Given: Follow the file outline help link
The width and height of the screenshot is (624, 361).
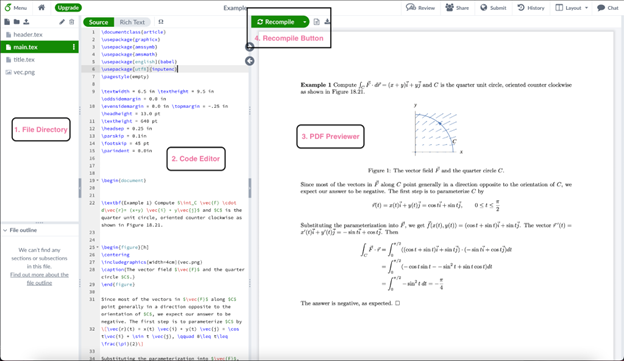Looking at the screenshot, I should tap(39, 279).
